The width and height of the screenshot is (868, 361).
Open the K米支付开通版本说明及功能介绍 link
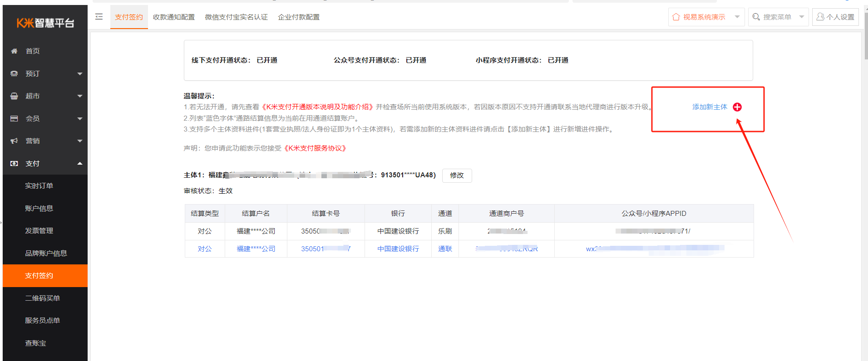(x=318, y=107)
